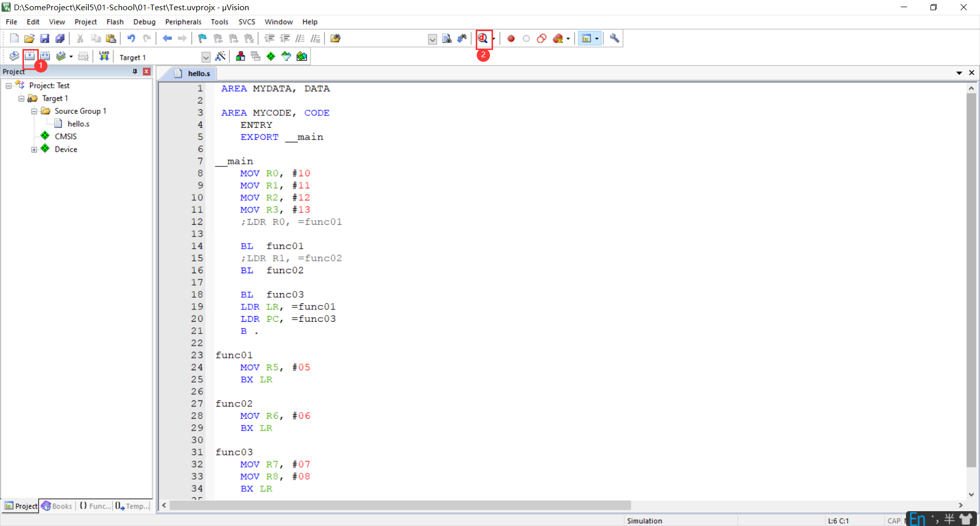
Task: Uncomment the selection icon
Action: coord(315,38)
